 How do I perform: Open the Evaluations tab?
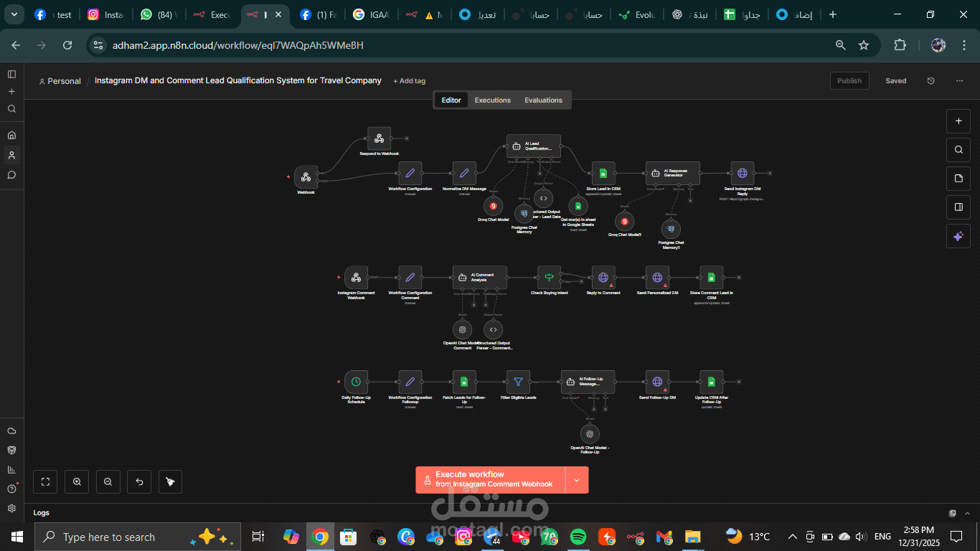[543, 100]
